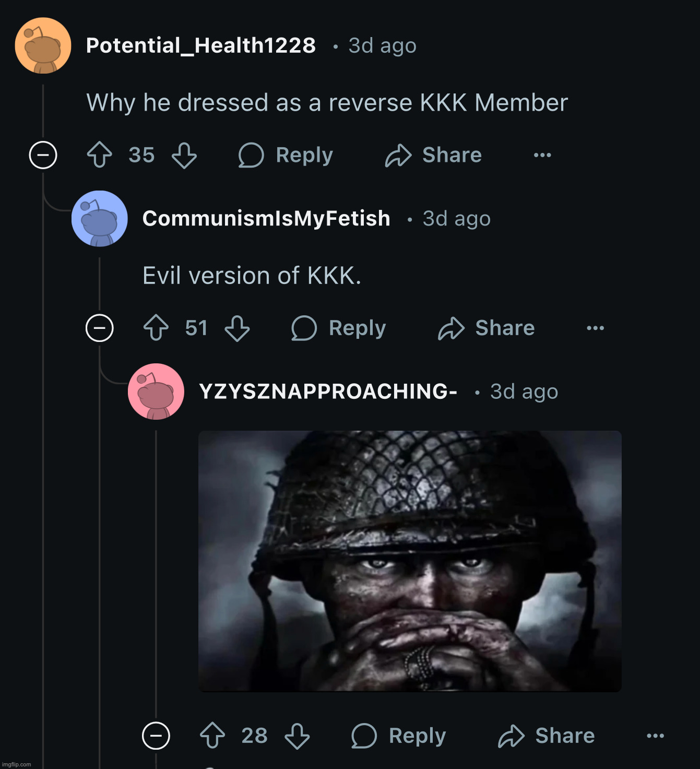Downvote the soldier image comment
The width and height of the screenshot is (700, 769).
point(297,736)
